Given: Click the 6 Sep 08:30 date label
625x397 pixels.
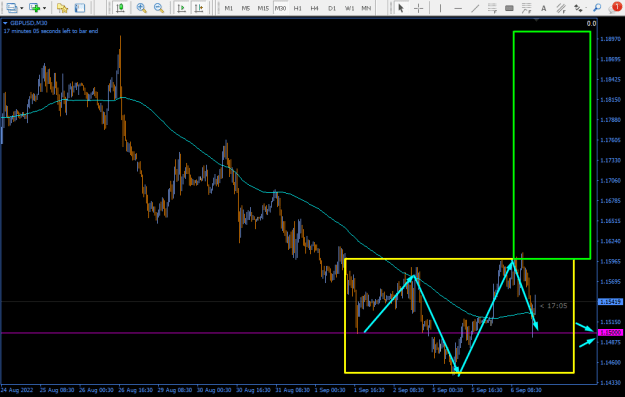Looking at the screenshot, I should [526, 390].
